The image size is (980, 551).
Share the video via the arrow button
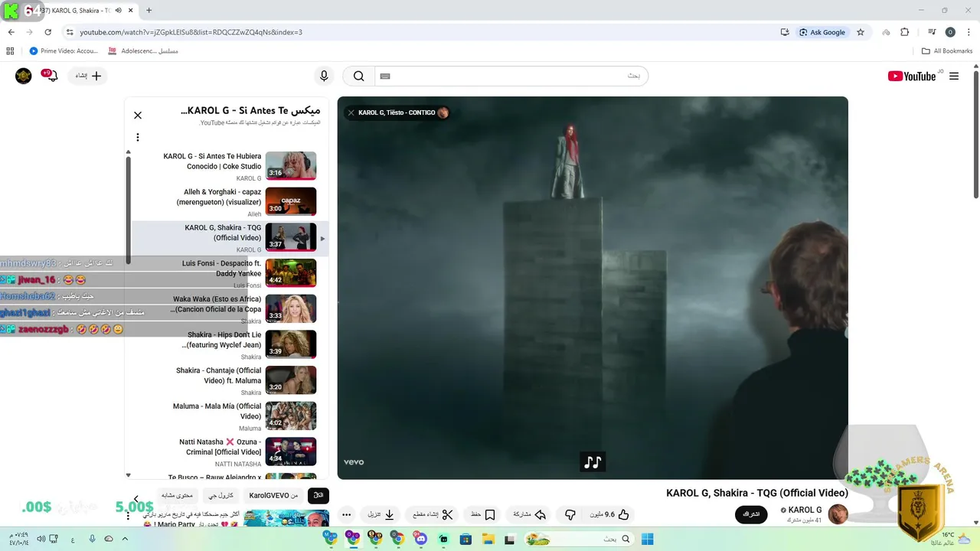coord(529,515)
